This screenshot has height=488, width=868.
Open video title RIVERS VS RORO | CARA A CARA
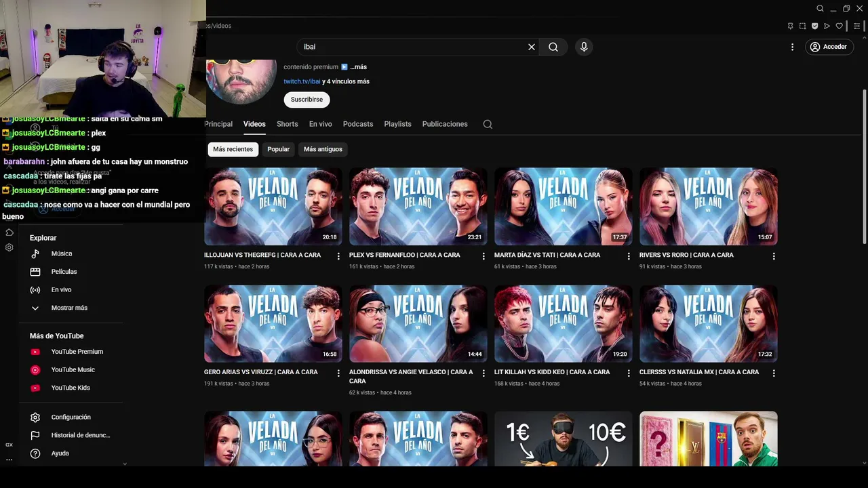(686, 255)
